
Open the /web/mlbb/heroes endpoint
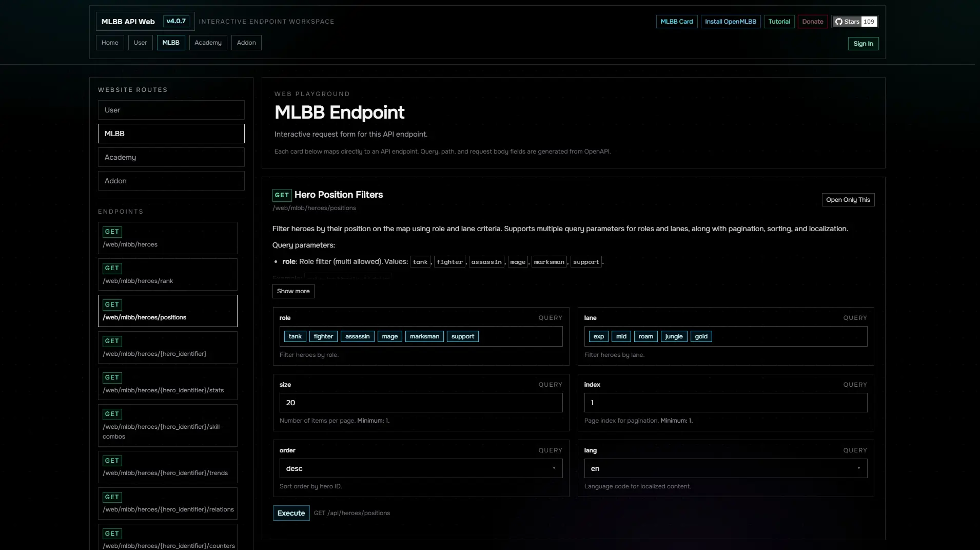click(x=168, y=238)
